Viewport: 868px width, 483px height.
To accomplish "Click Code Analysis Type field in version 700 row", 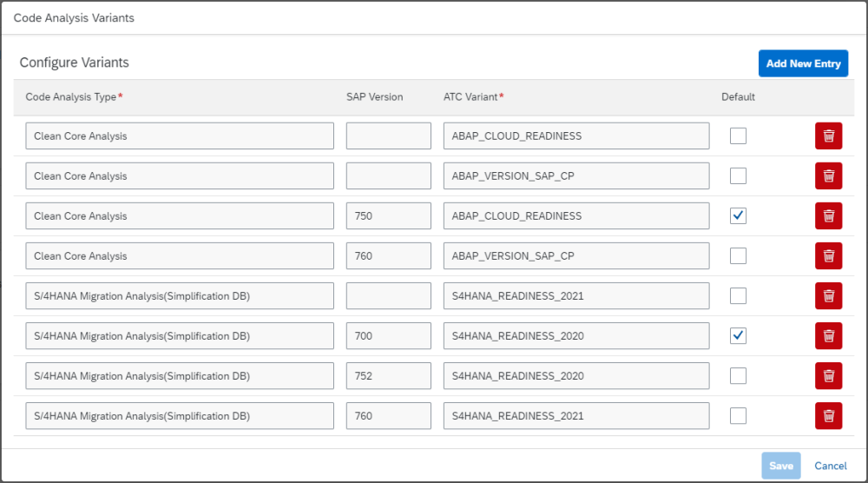I will click(180, 335).
